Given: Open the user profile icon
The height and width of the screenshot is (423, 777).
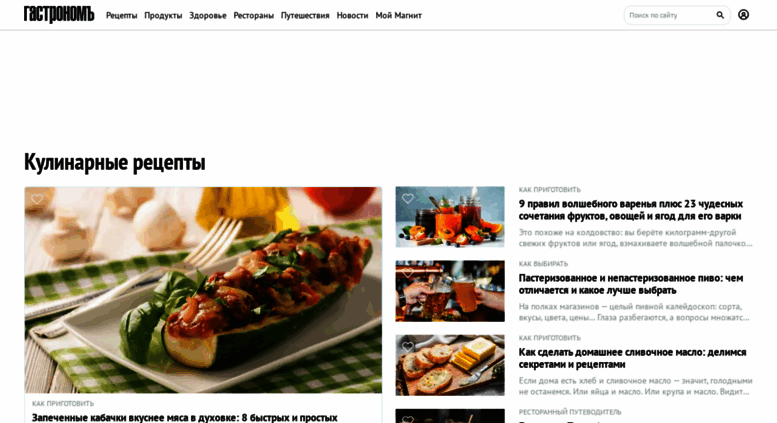Looking at the screenshot, I should (x=743, y=15).
